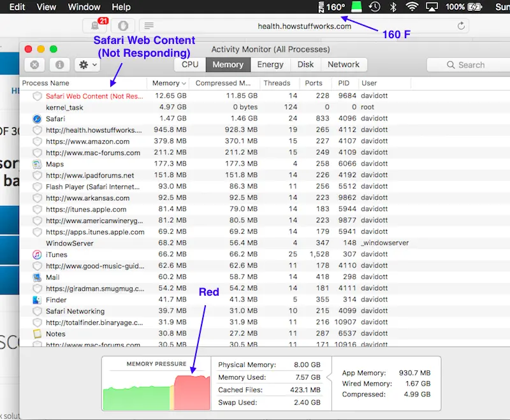Click the Safari reload page button
Screen dimensions: 510x420
(461, 26)
